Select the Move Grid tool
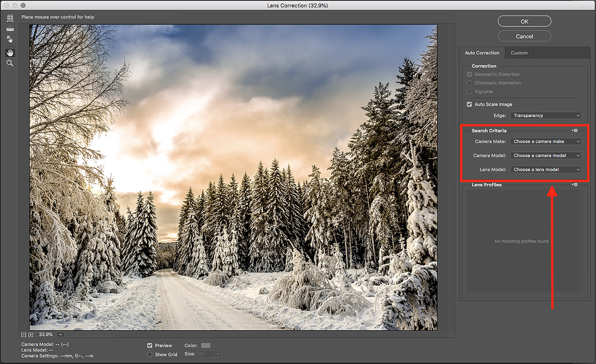 pos(10,39)
